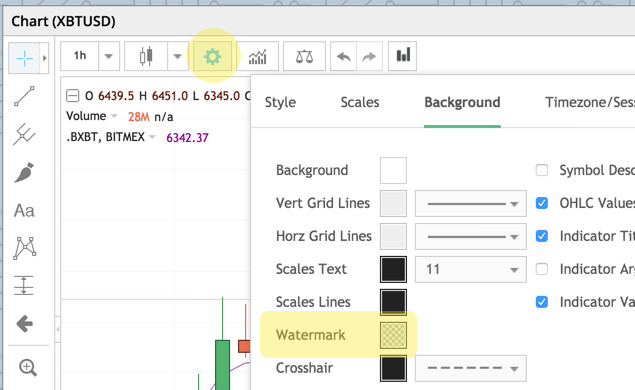
Task: Click the green candlestick body on chart
Action: [222, 364]
